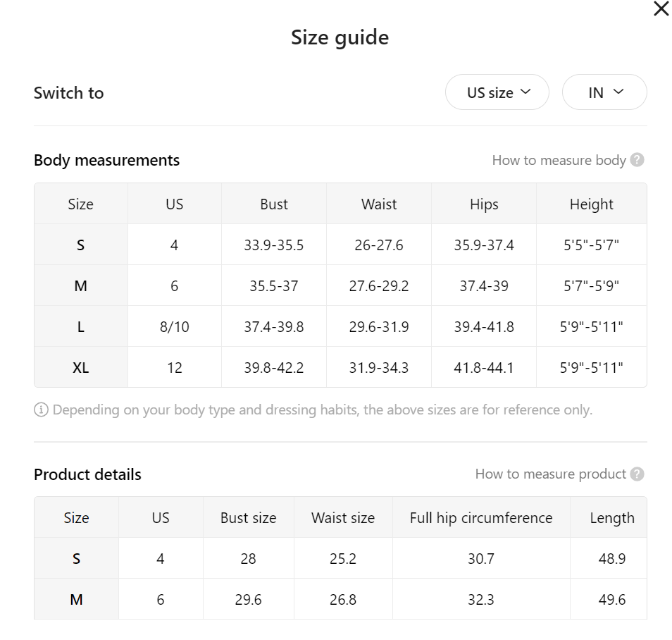Close the Size guide dialog
This screenshot has height=640, width=672.
pos(661,8)
